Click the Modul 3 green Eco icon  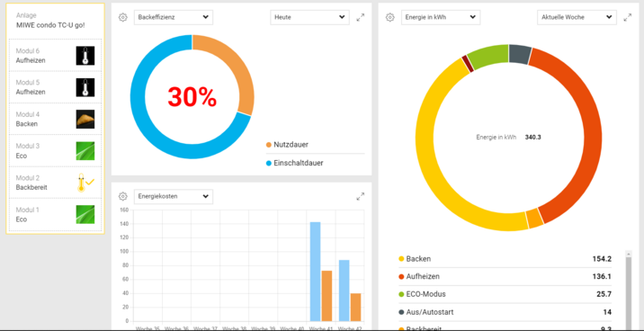tap(85, 151)
